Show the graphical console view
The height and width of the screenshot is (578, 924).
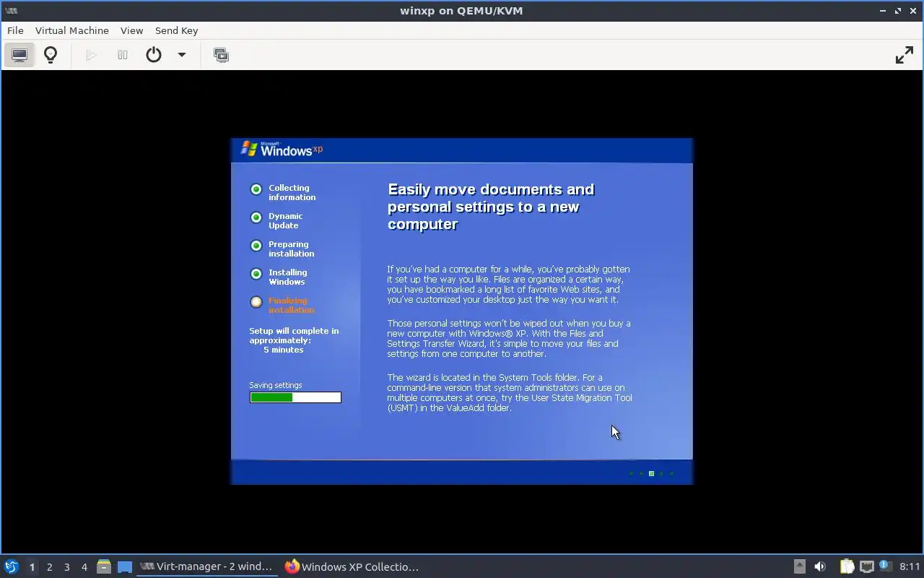pos(19,55)
